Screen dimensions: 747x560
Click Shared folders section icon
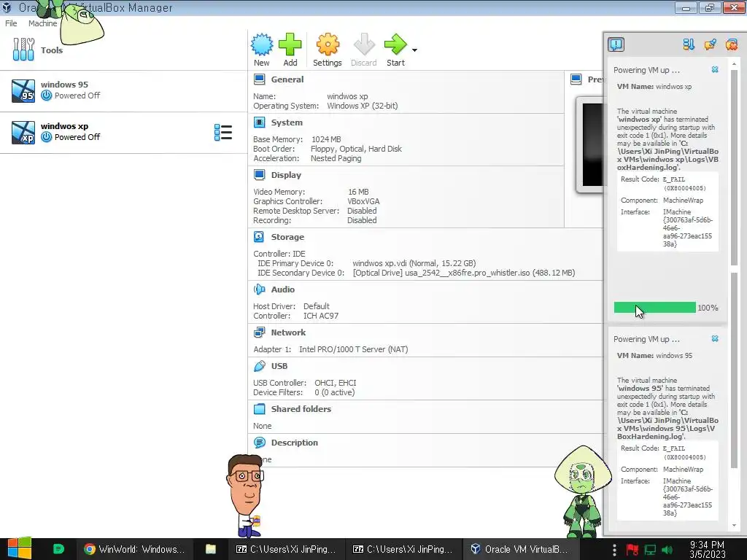pyautogui.click(x=259, y=408)
